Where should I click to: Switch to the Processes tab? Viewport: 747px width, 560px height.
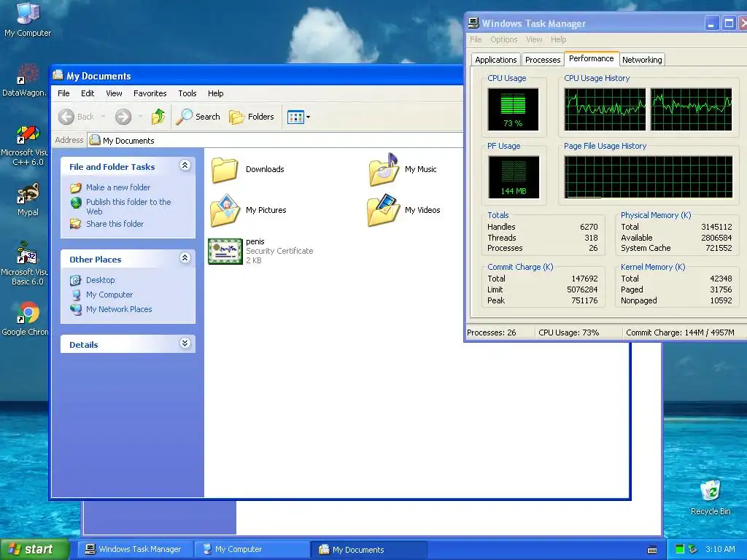click(x=543, y=60)
